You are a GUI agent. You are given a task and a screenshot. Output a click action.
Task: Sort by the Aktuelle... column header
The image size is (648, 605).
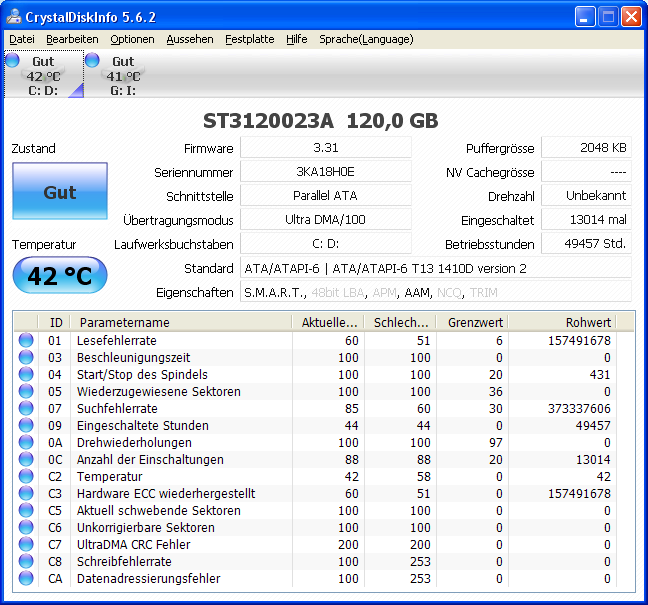[328, 322]
